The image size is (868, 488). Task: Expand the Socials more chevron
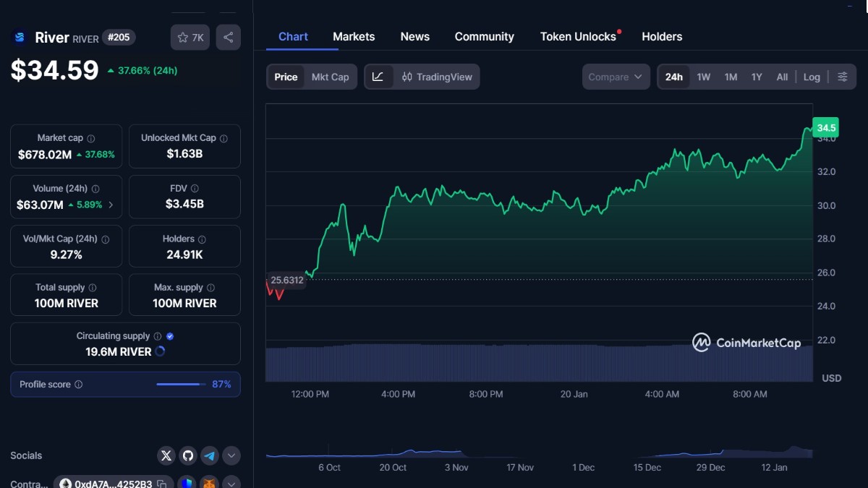(x=231, y=455)
